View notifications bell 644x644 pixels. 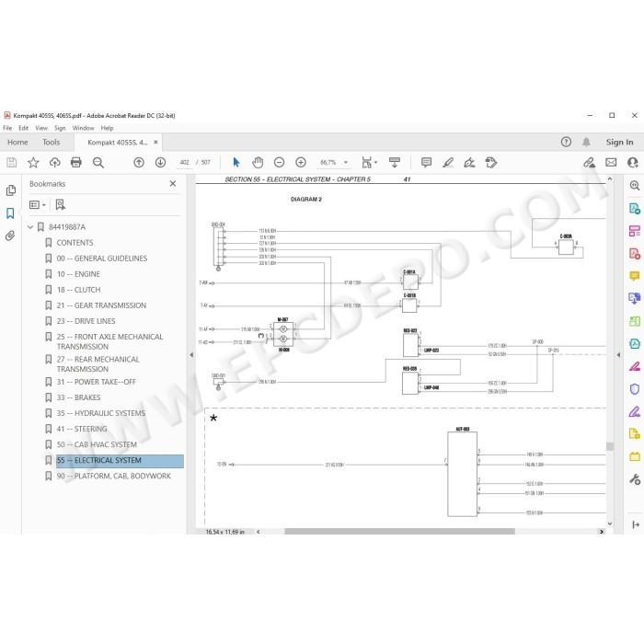pos(586,142)
